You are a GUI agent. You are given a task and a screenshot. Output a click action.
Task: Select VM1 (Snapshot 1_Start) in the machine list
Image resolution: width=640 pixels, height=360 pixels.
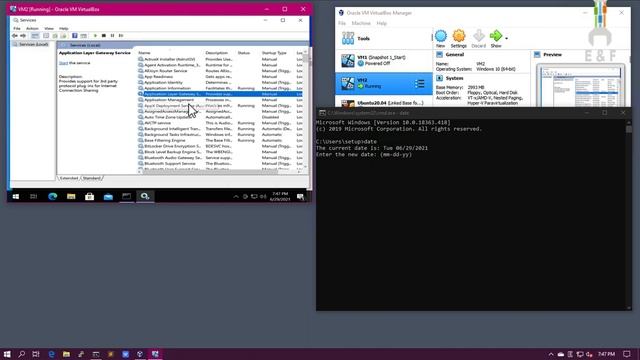[x=384, y=60]
